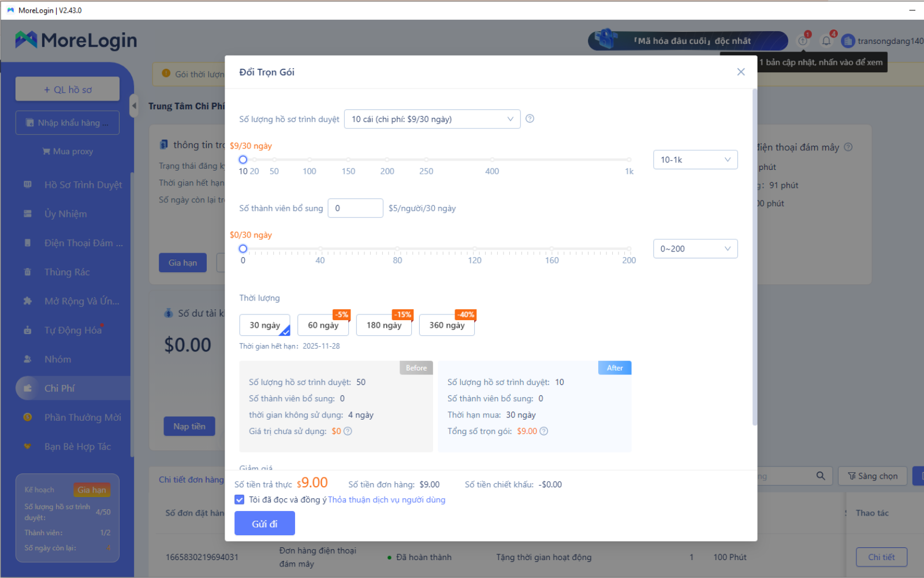The height and width of the screenshot is (578, 924).
Task: Select the 180 ngày duration option
Action: 384,325
